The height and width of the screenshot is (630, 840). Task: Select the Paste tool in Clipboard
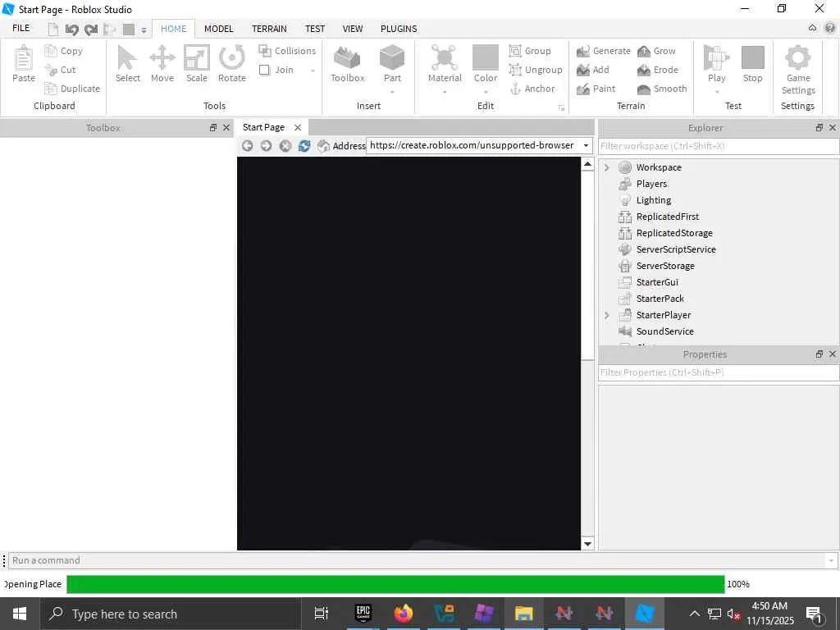tap(24, 64)
